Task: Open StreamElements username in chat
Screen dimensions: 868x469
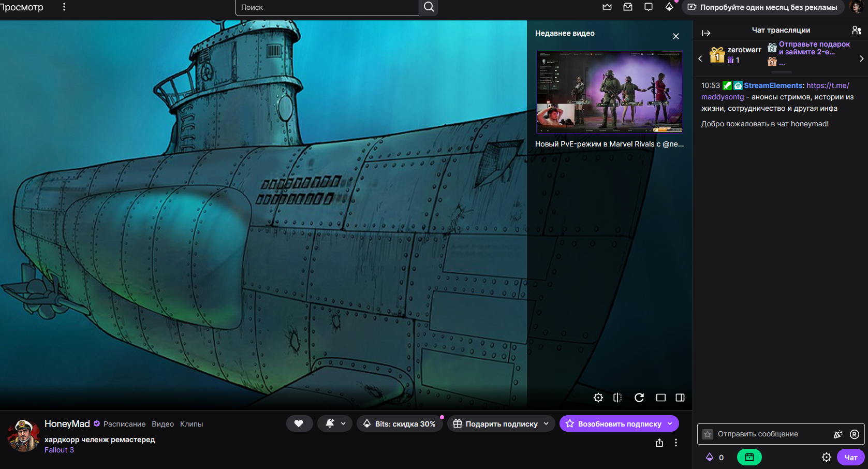Action: [773, 85]
